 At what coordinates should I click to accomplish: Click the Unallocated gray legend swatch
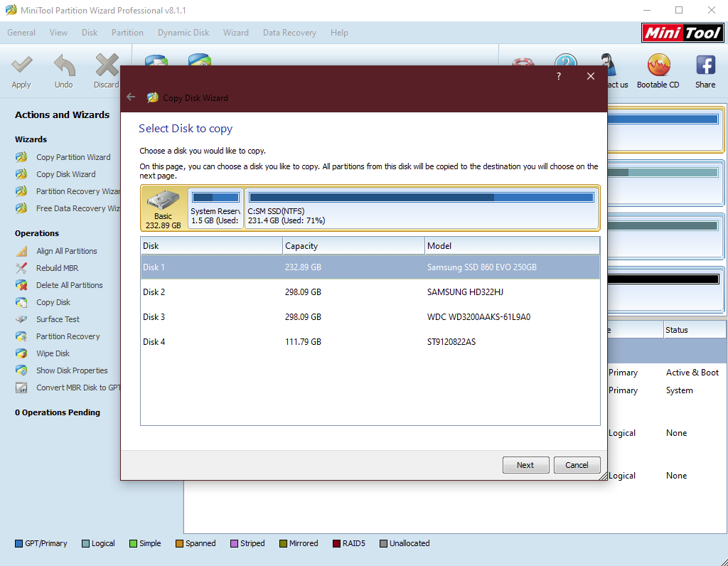(x=383, y=544)
